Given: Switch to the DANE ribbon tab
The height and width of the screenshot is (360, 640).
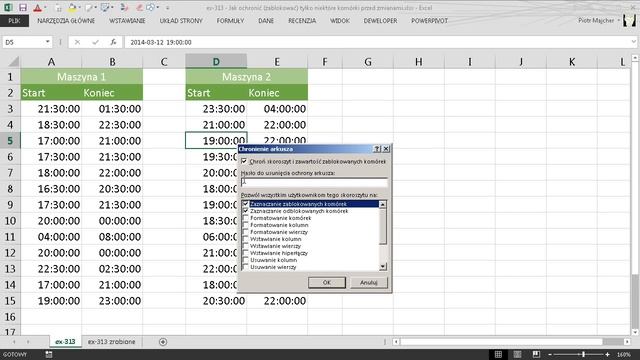Looking at the screenshot, I should pyautogui.click(x=266, y=20).
